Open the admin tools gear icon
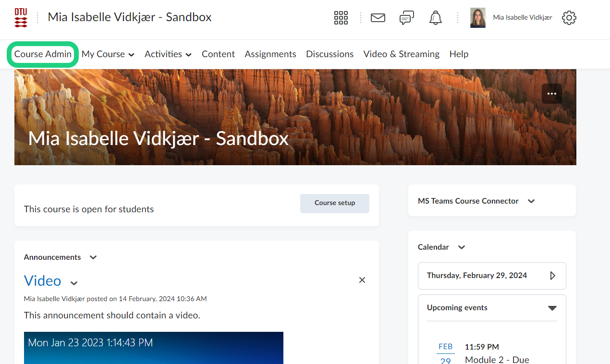This screenshot has height=364, width=610. [x=569, y=18]
